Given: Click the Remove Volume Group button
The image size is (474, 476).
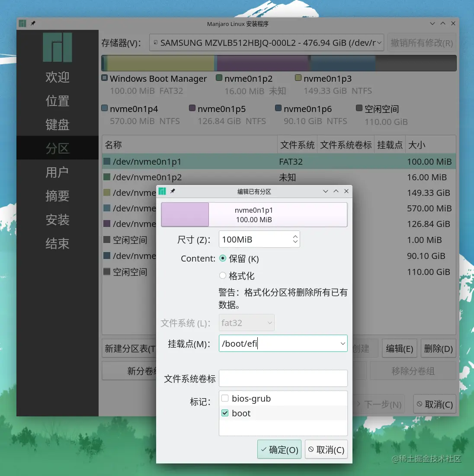Looking at the screenshot, I should pos(413,371).
